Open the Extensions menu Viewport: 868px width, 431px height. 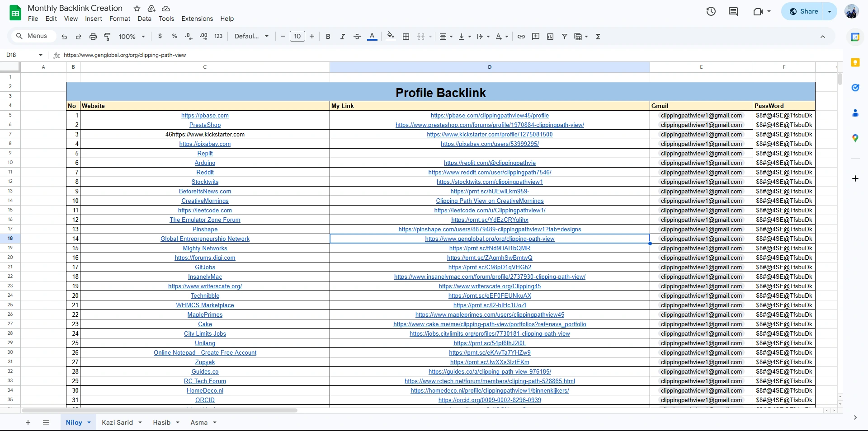click(197, 19)
